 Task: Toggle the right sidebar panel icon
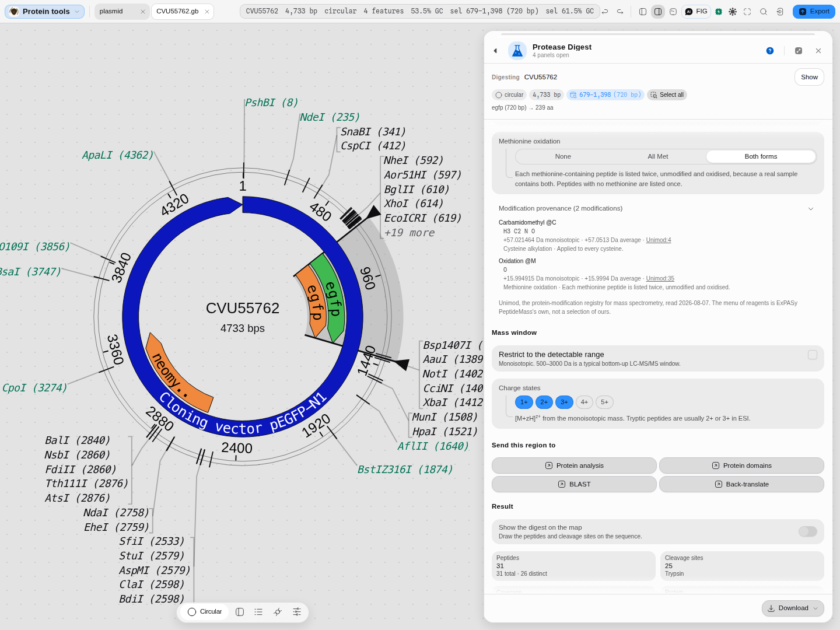pyautogui.click(x=658, y=12)
